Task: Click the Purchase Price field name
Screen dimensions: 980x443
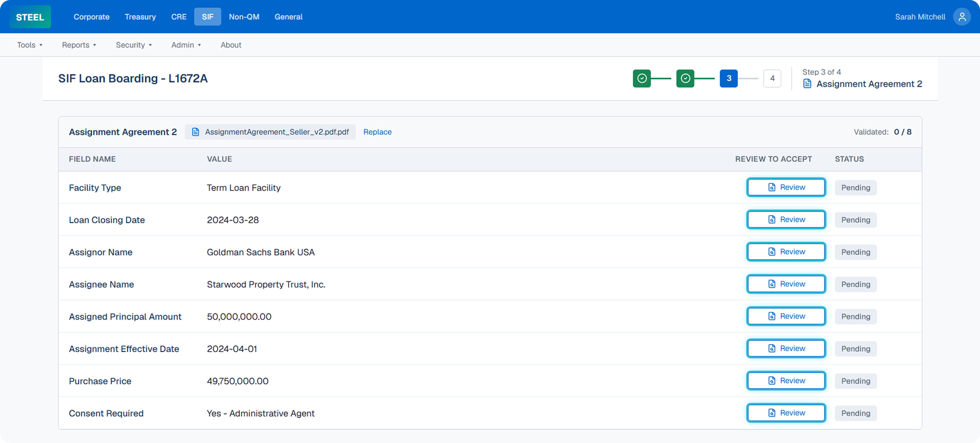Action: 100,381
